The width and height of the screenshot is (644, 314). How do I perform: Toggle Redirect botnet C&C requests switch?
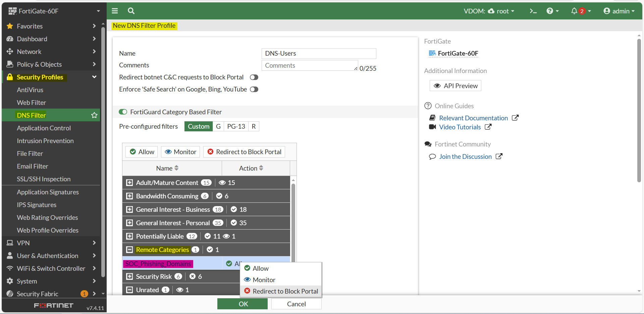254,77
